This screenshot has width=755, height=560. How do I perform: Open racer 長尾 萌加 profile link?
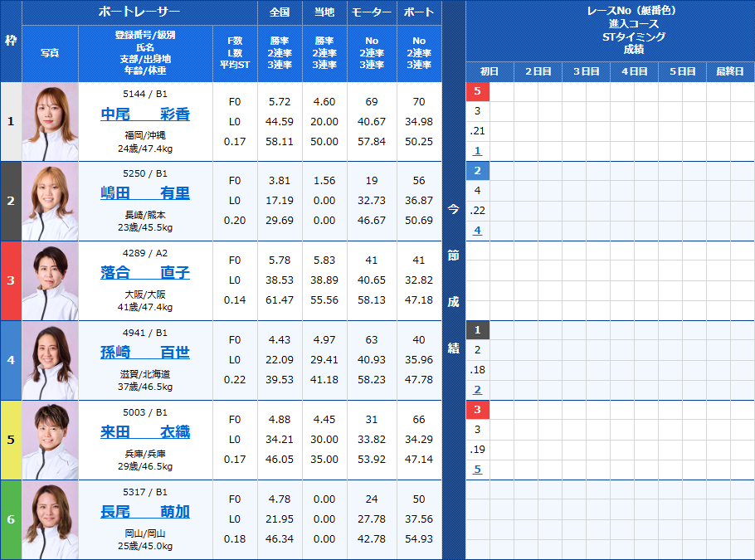click(x=145, y=512)
